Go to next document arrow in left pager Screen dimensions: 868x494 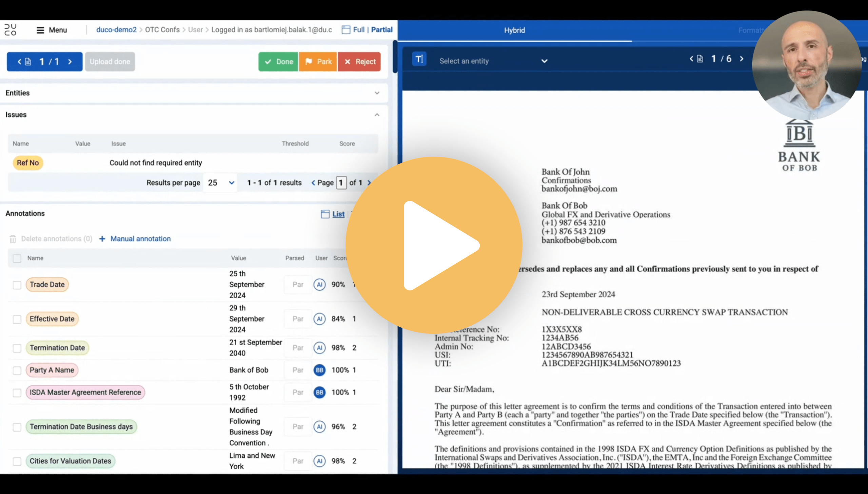pyautogui.click(x=70, y=62)
